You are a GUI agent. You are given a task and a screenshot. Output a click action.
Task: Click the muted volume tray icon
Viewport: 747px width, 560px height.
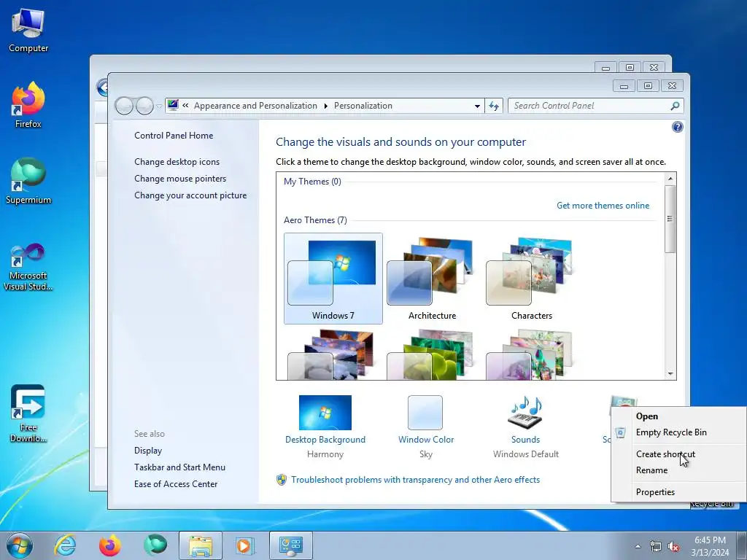673,547
